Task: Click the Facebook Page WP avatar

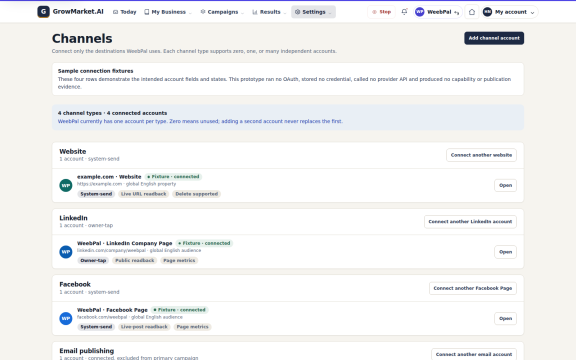Action: pyautogui.click(x=66, y=318)
